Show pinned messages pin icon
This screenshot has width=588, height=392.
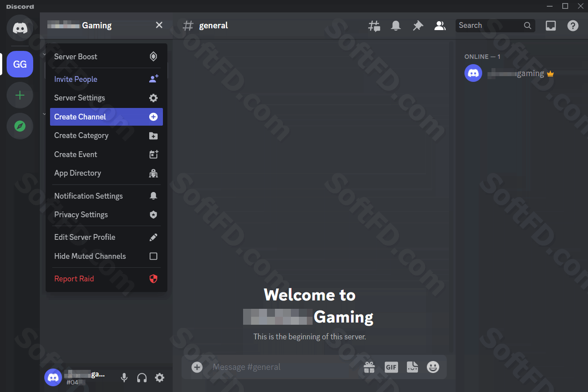click(418, 26)
